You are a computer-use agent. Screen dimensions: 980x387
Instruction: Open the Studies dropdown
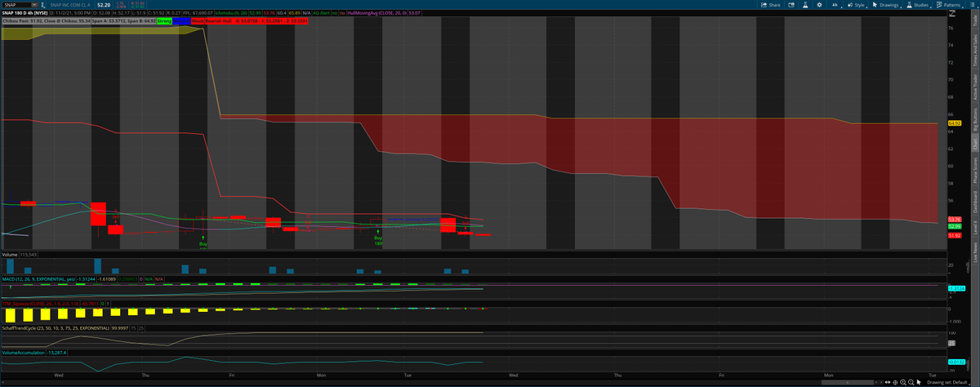coord(917,5)
